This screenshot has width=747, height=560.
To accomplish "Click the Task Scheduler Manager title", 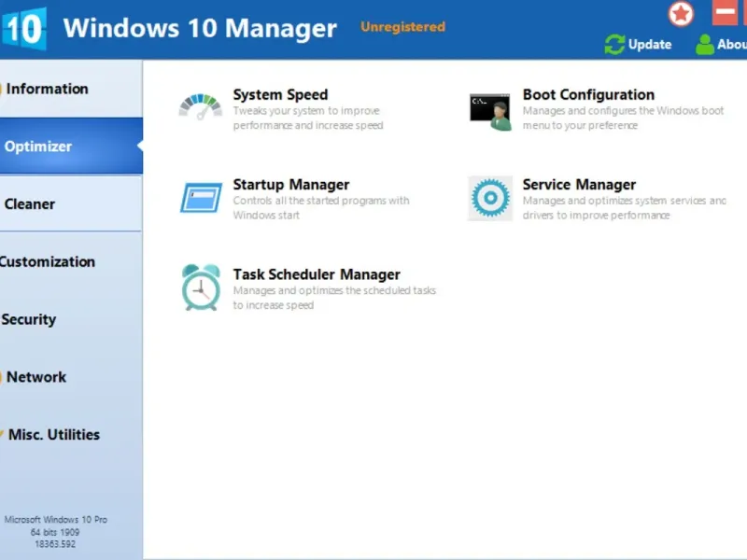I will (x=317, y=274).
